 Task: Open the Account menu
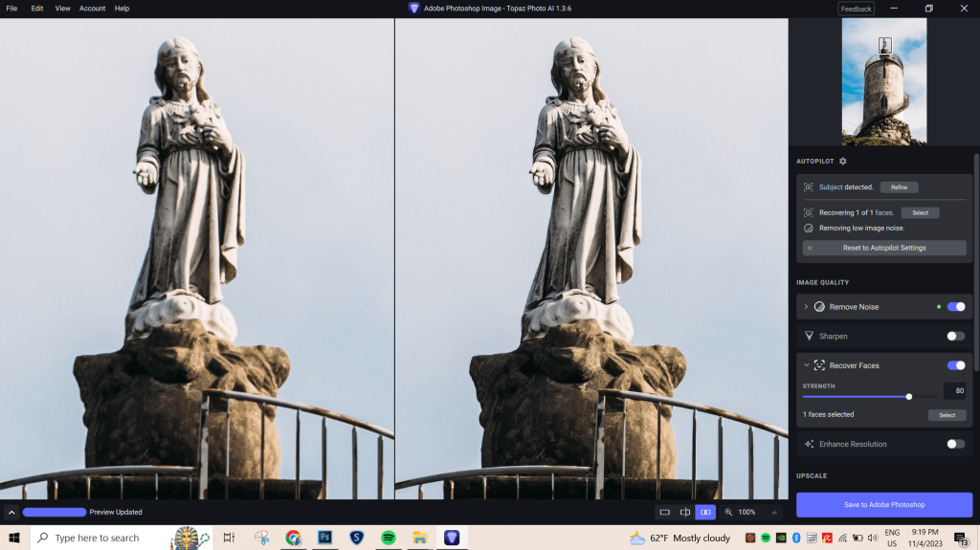[x=93, y=9]
